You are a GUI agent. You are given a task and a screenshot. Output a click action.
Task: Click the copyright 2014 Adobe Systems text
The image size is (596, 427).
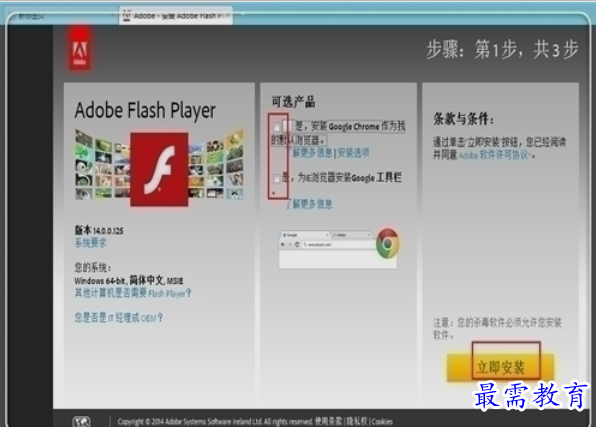pyautogui.click(x=215, y=421)
